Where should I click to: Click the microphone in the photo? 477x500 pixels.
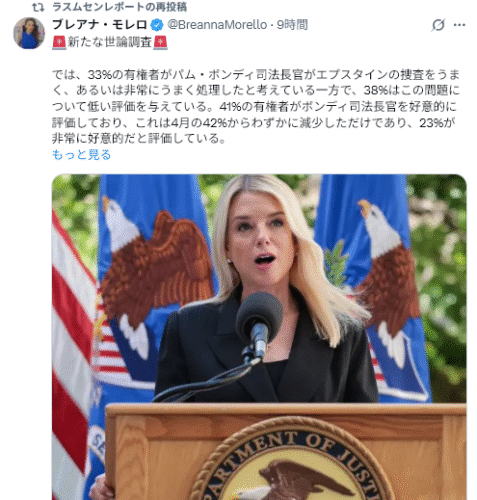[x=259, y=321]
